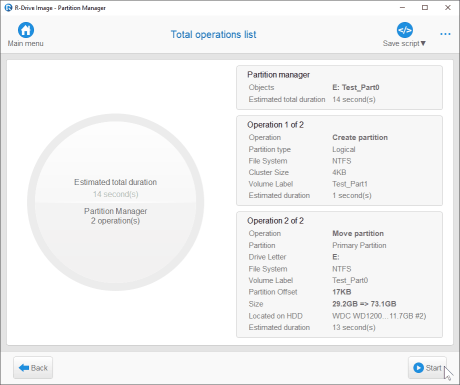Click the '29.2GB => 73.1GB' size value
The width and height of the screenshot is (460, 385).
[364, 304]
